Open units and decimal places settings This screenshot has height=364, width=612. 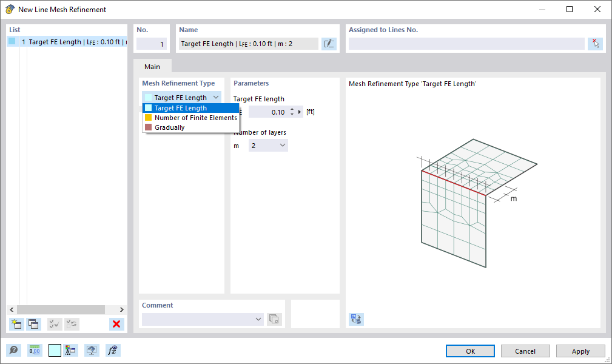point(35,350)
